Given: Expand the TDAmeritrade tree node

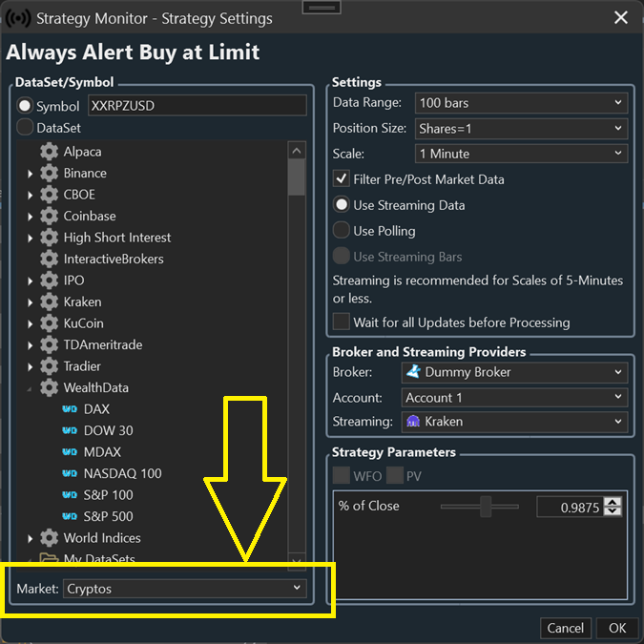Looking at the screenshot, I should (30, 345).
